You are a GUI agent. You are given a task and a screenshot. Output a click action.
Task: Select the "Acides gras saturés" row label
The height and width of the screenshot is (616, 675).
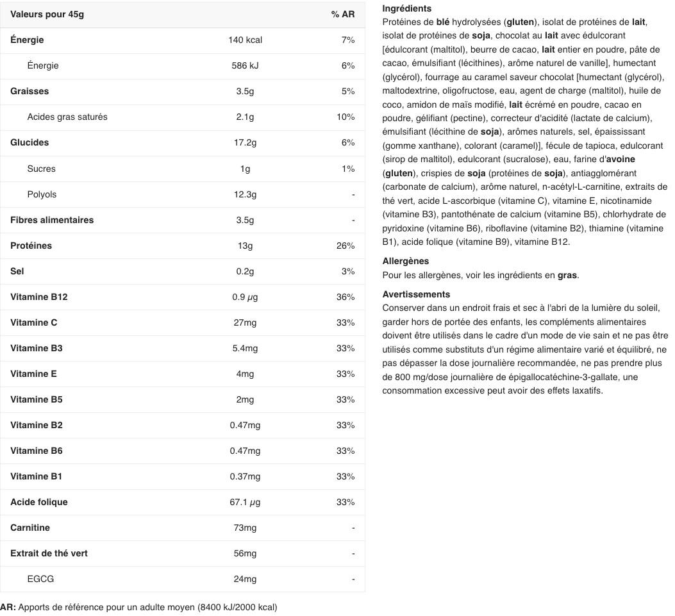67,117
